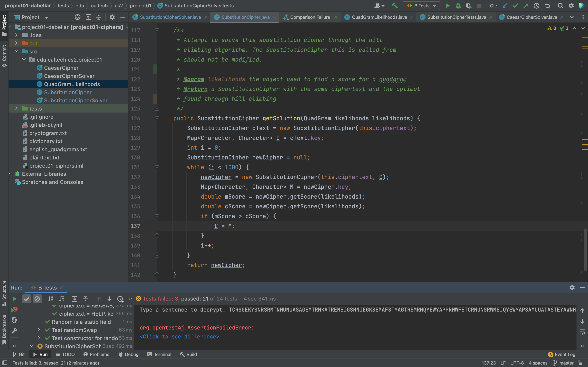Toggle soft-wrap in run console
The image size is (588, 367).
click(582, 332)
